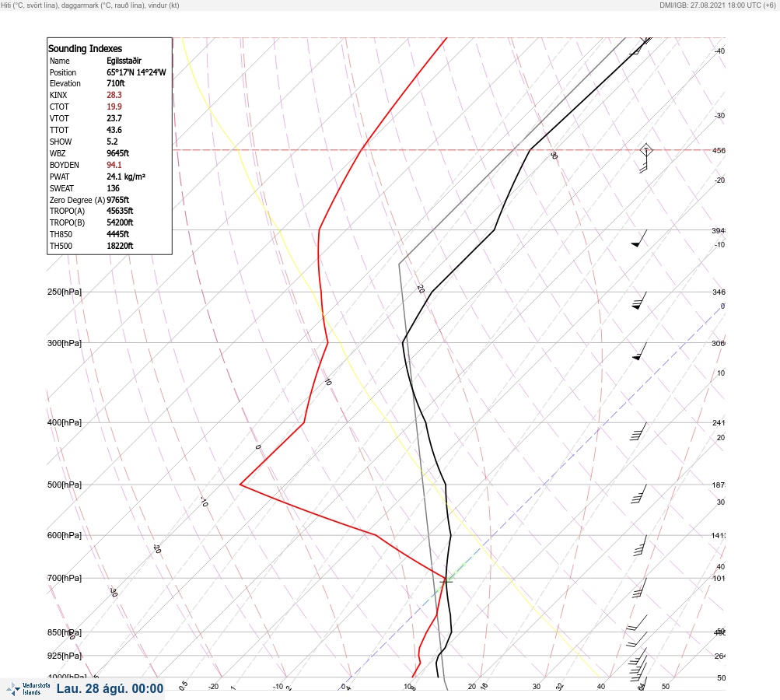Click the 'Zero Degree (A)' label
Viewport: 780px width, 700px height.
point(77,200)
